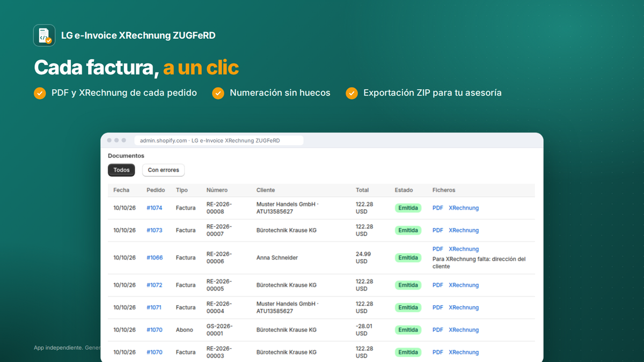This screenshot has width=644, height=362.
Task: Open order #1072 link
Action: pyautogui.click(x=155, y=285)
